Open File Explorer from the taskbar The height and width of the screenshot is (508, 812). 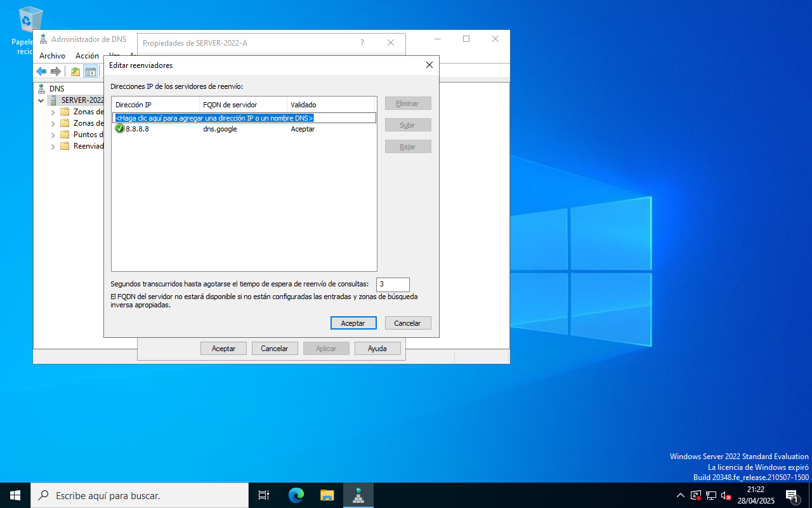pos(327,495)
